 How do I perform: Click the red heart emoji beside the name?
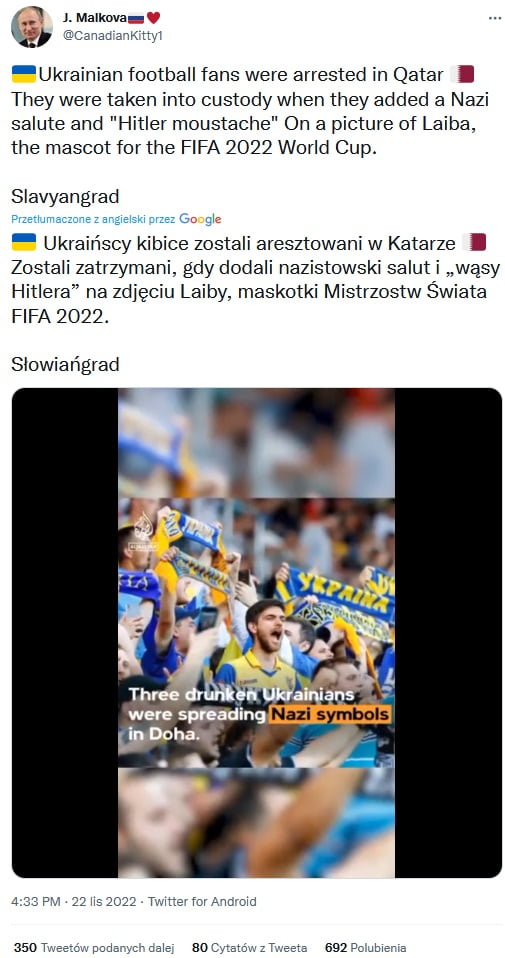[x=153, y=18]
